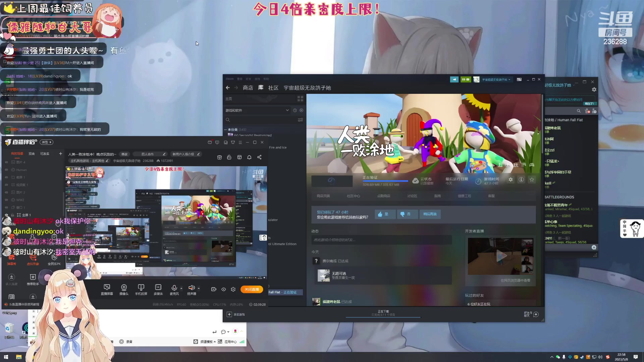Add live screen capture source (直播屏幕)
The width and height of the screenshot is (644, 362).
[107, 289]
